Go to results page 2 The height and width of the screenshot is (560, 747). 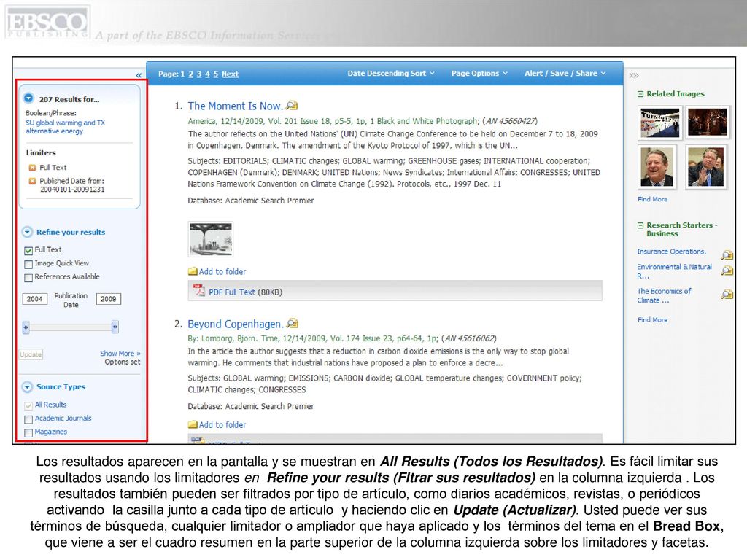pos(190,74)
